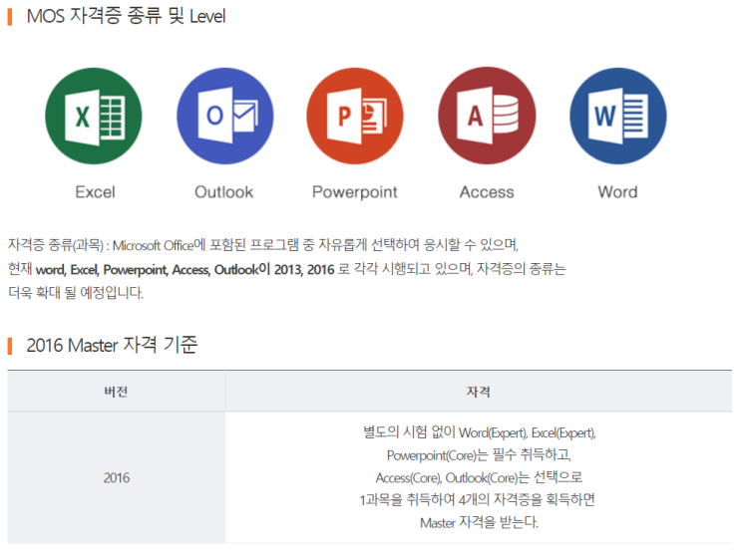Click the Access caption below the icon
The width and height of the screenshot is (741, 560).
[x=487, y=192]
